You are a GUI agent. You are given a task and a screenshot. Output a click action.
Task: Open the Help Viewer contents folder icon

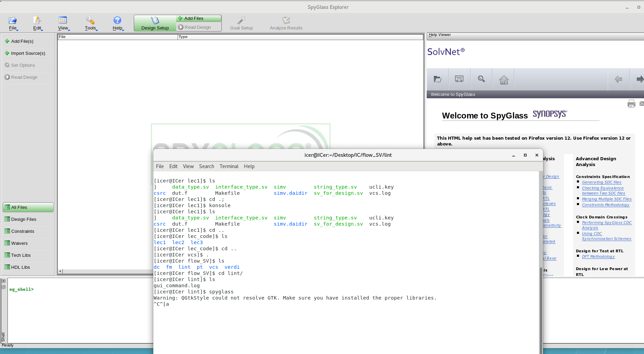(x=438, y=79)
